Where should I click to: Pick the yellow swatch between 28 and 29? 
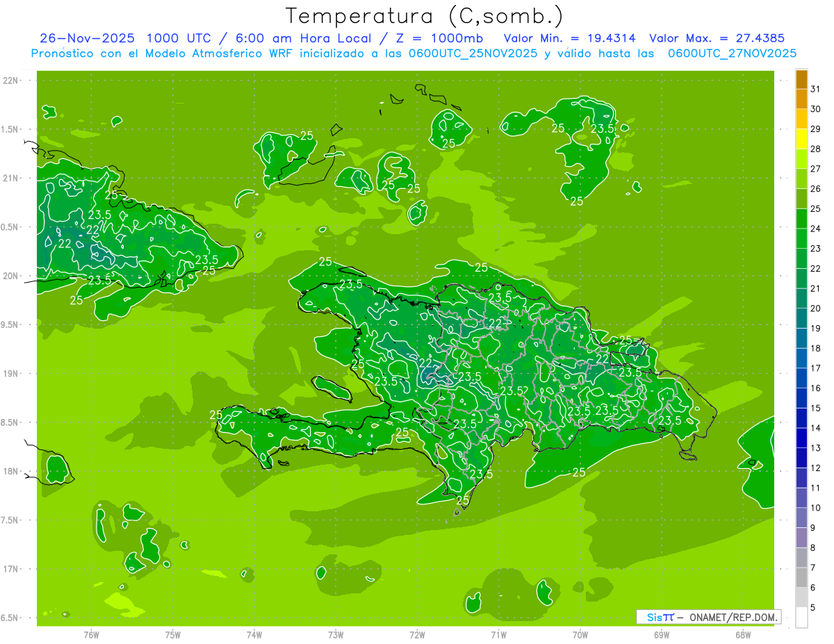pyautogui.click(x=801, y=140)
